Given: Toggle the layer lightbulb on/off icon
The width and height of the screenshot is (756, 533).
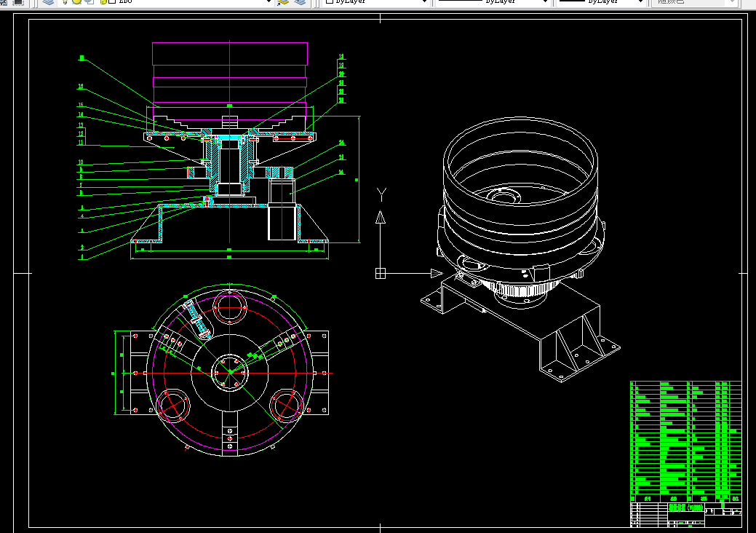Looking at the screenshot, I should pos(65,2).
